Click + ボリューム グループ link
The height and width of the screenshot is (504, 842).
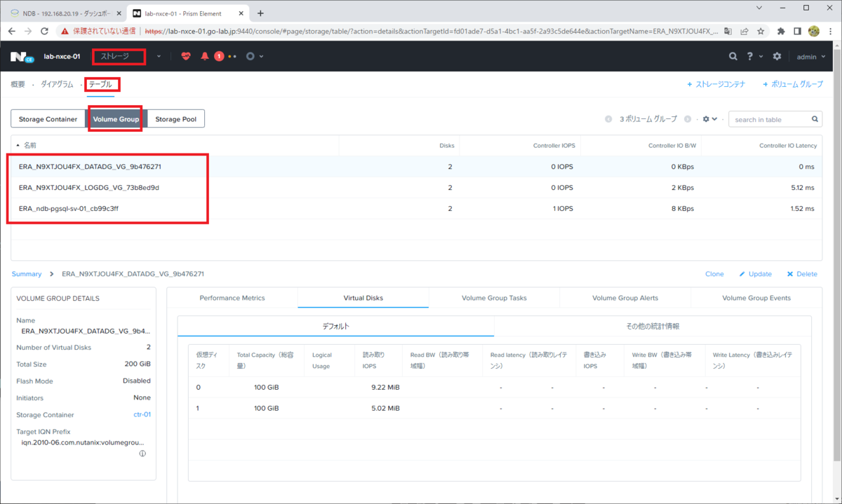(x=793, y=84)
